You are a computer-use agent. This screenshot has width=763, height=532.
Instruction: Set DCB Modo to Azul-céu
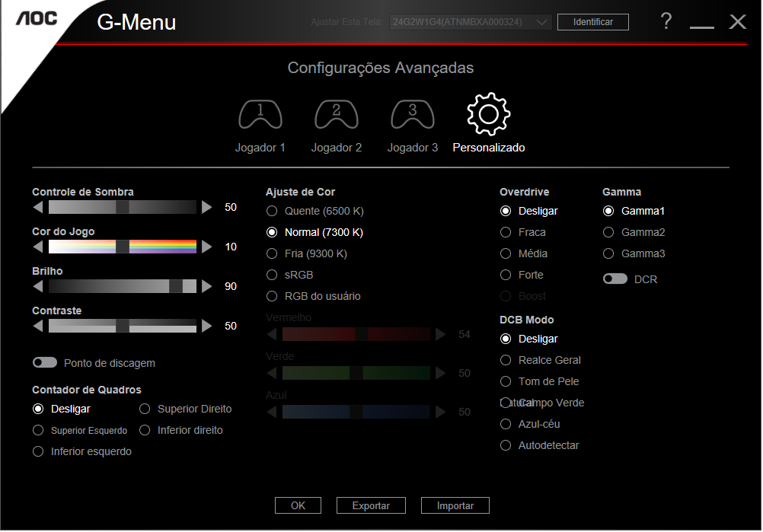point(530,425)
